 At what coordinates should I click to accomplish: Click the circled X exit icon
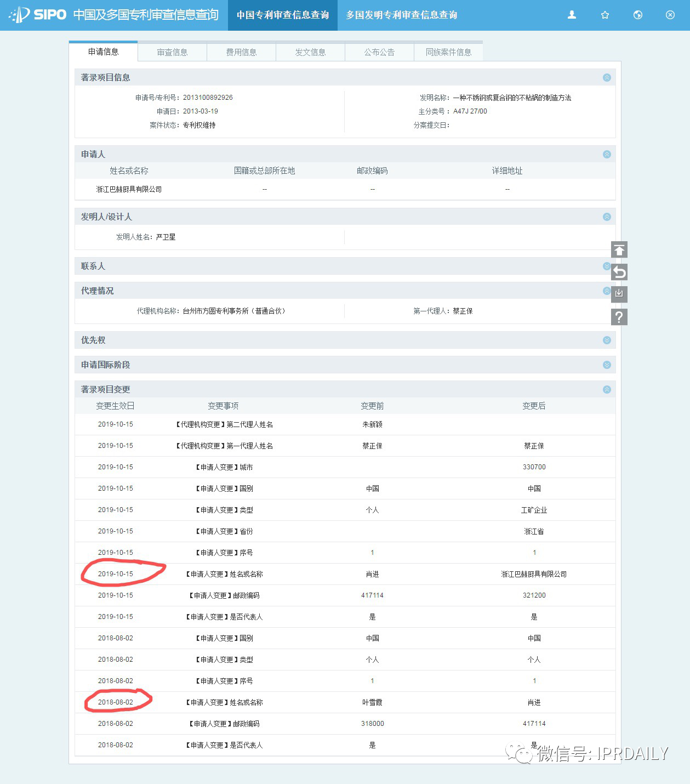tap(670, 15)
